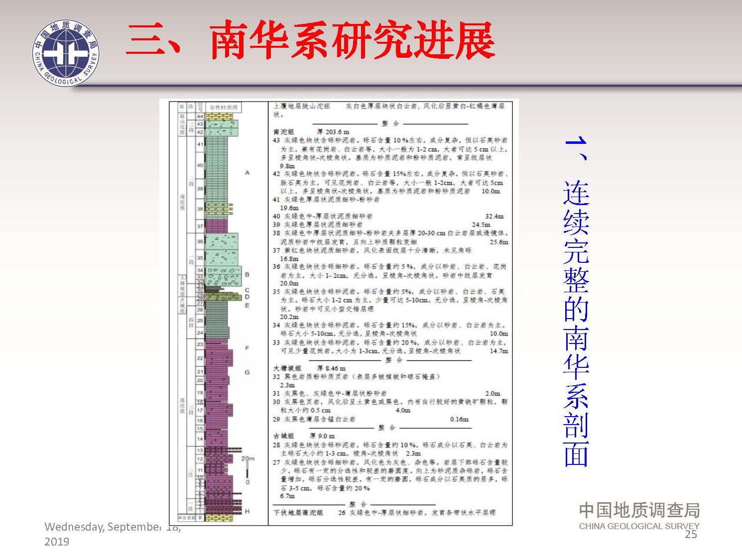The image size is (742, 560).
Task: Click section marker G beside the column
Action: point(247,372)
